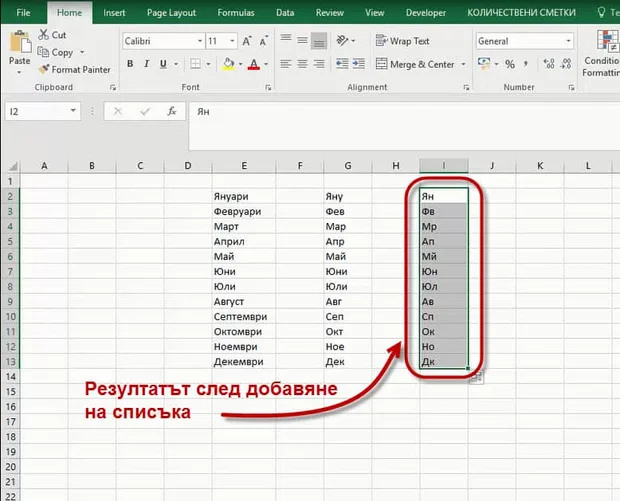
Task: Open the Underline style dropdown arrow
Action: (x=176, y=64)
